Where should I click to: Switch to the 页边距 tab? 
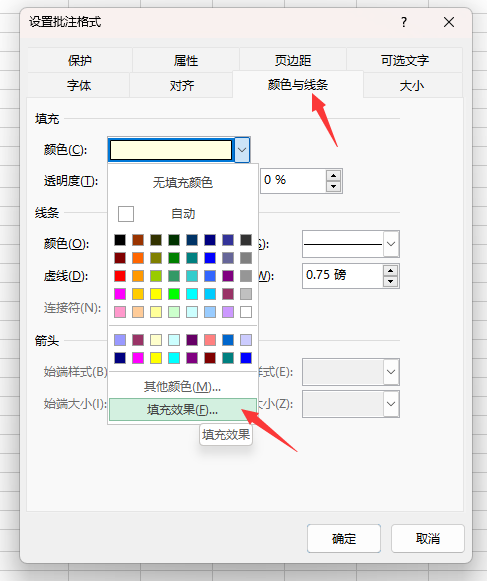pyautogui.click(x=293, y=60)
